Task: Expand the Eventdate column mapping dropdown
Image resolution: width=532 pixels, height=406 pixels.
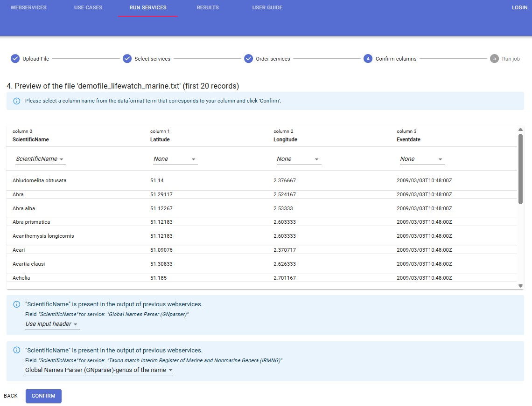Action: (x=422, y=159)
